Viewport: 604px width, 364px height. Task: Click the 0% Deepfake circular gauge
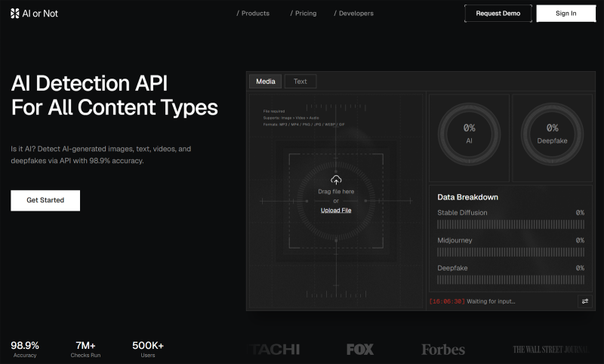[x=552, y=134]
